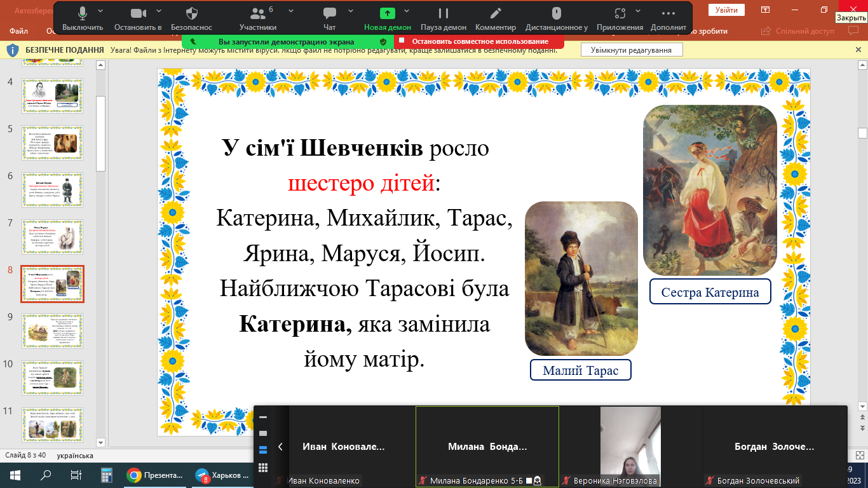Click Protected View shield warning icon
Screen dimensions: 868x488
(x=12, y=50)
